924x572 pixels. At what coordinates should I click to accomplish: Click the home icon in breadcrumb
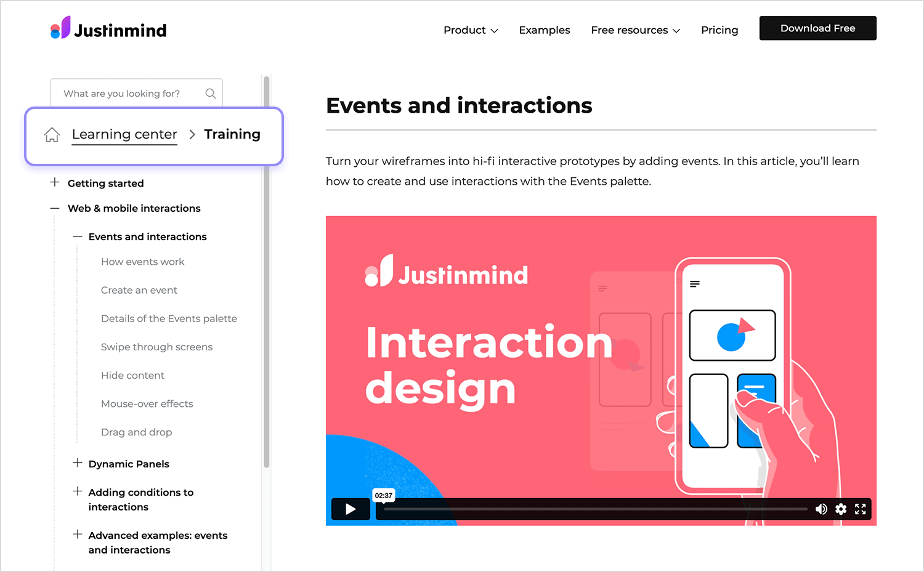52,134
